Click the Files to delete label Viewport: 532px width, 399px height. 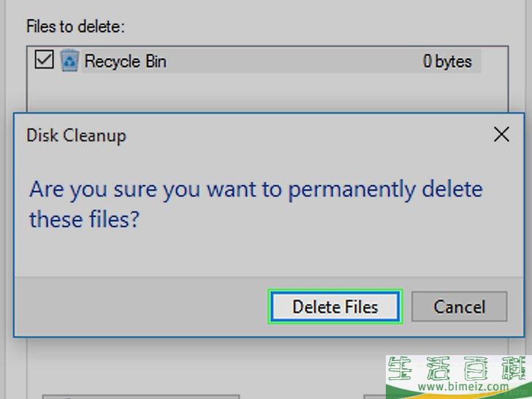pos(76,26)
